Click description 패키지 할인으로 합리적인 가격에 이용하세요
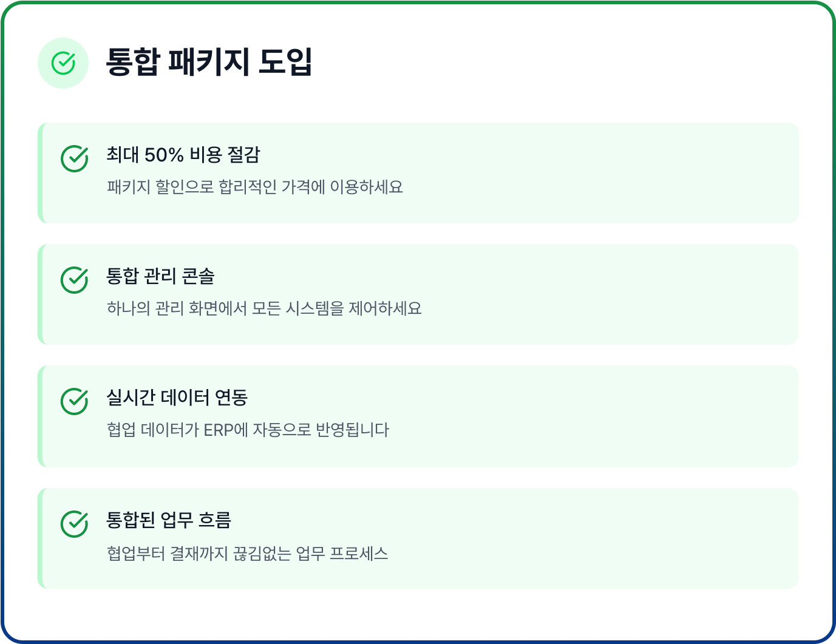This screenshot has height=644, width=836. pyautogui.click(x=255, y=187)
